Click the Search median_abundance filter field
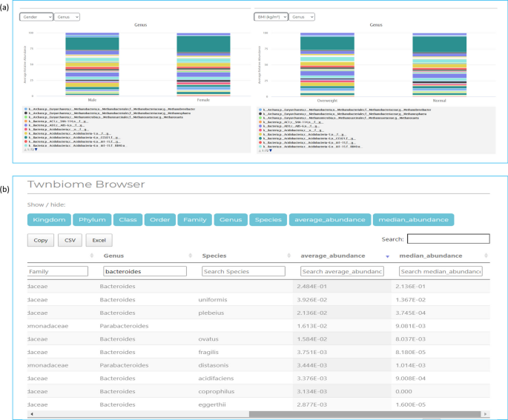508x420 pixels. pos(441,271)
